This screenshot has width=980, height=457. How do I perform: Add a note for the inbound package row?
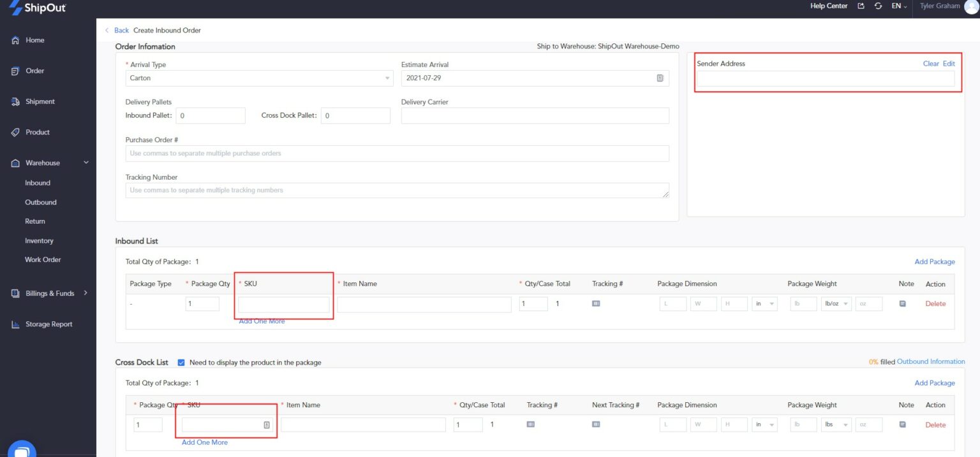902,303
